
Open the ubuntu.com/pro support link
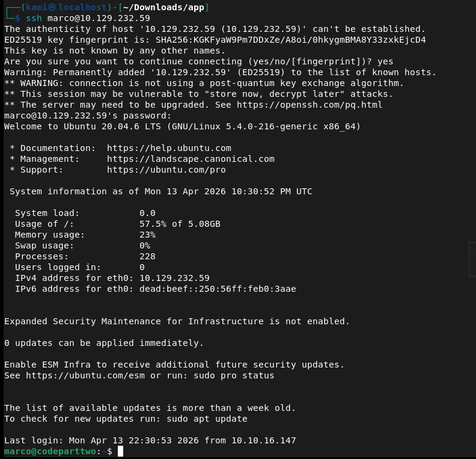pos(166,170)
